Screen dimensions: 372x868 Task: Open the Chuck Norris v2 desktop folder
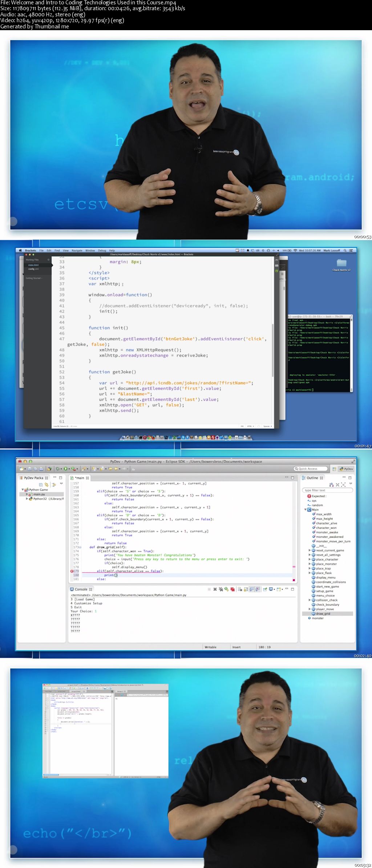[x=341, y=264]
